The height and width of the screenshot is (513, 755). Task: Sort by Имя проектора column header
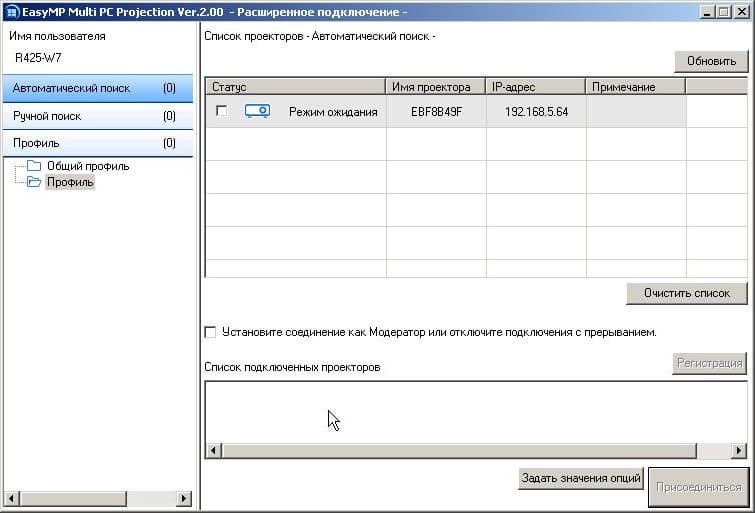[x=436, y=87]
